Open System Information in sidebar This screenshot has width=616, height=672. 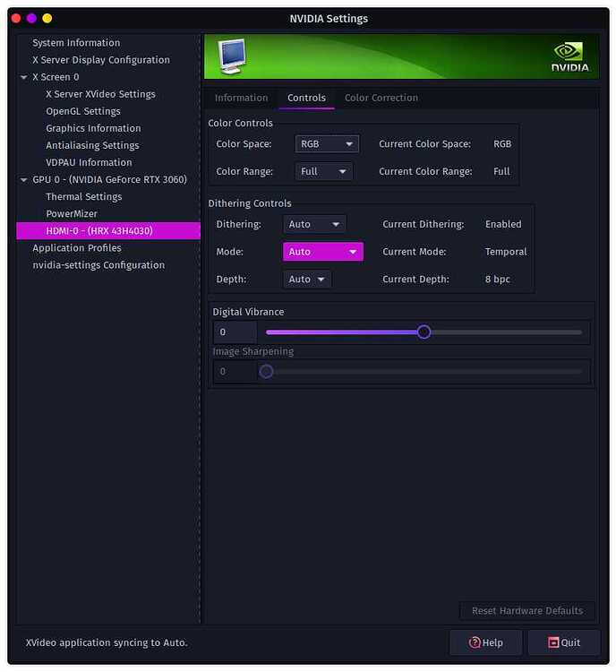[76, 43]
